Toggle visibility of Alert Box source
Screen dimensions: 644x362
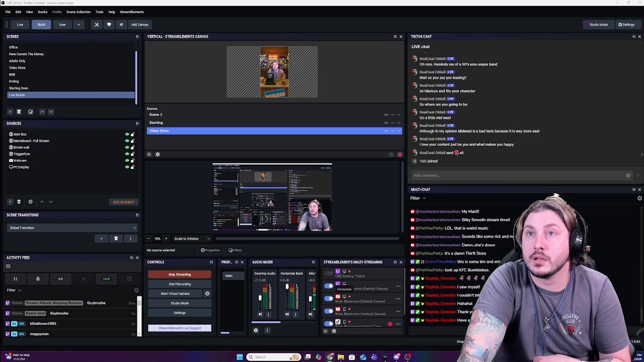pos(127,134)
